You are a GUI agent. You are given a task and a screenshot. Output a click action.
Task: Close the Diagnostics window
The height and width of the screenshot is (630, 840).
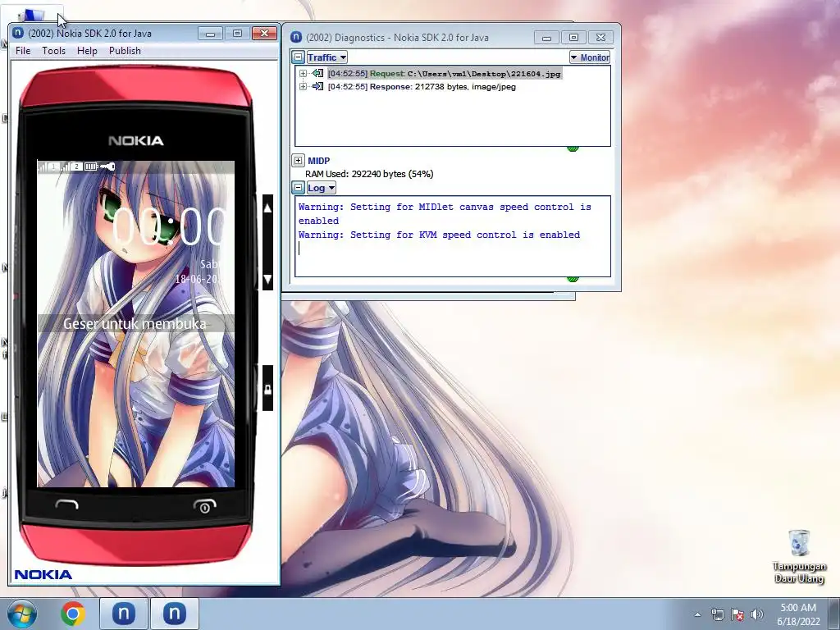pos(600,38)
